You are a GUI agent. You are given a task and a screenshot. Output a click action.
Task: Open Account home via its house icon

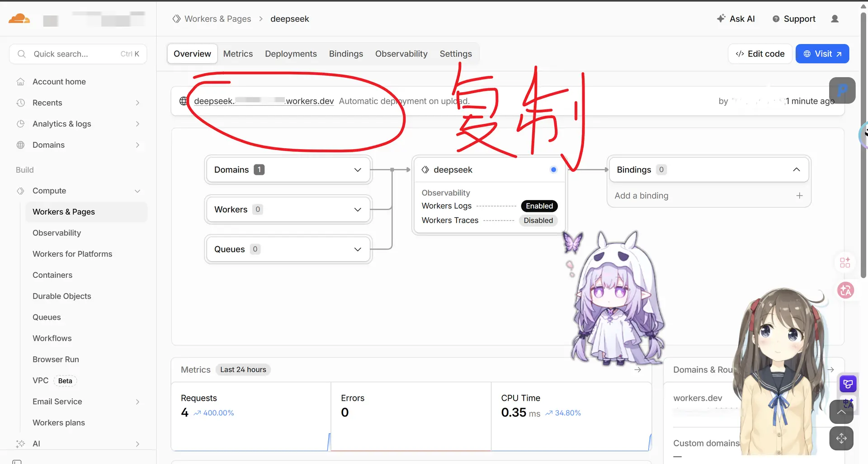20,82
